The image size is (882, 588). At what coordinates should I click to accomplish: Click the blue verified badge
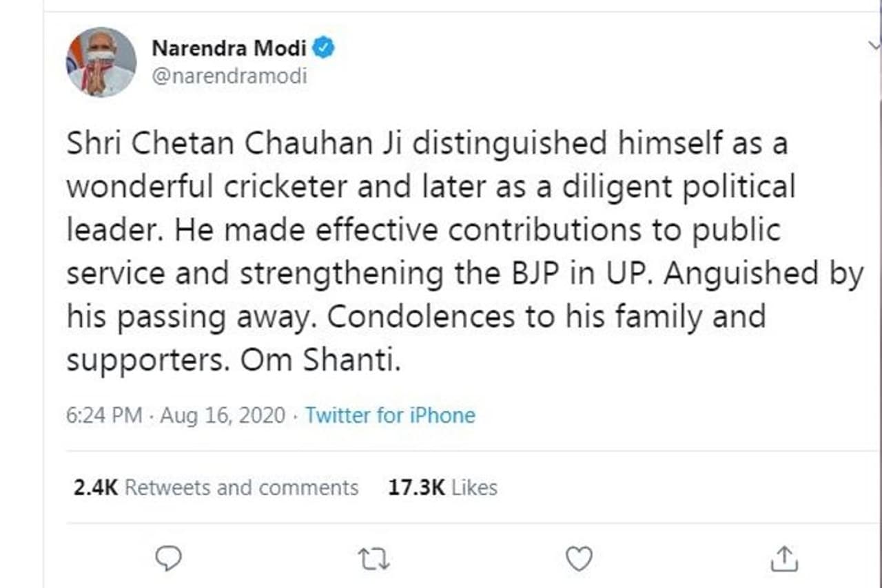tap(325, 48)
